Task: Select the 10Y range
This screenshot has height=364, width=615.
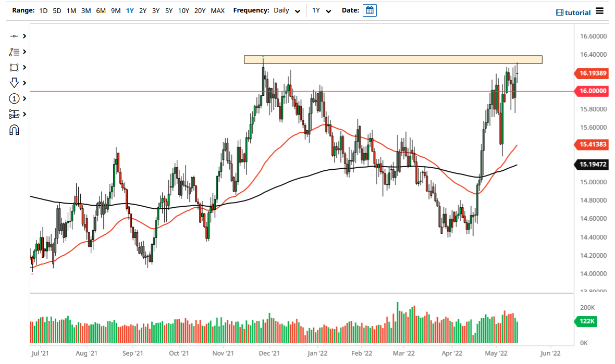Action: tap(183, 10)
